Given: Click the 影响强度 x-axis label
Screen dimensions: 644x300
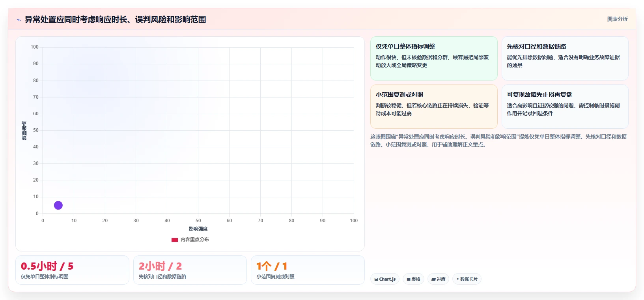Looking at the screenshot, I should 198,229.
